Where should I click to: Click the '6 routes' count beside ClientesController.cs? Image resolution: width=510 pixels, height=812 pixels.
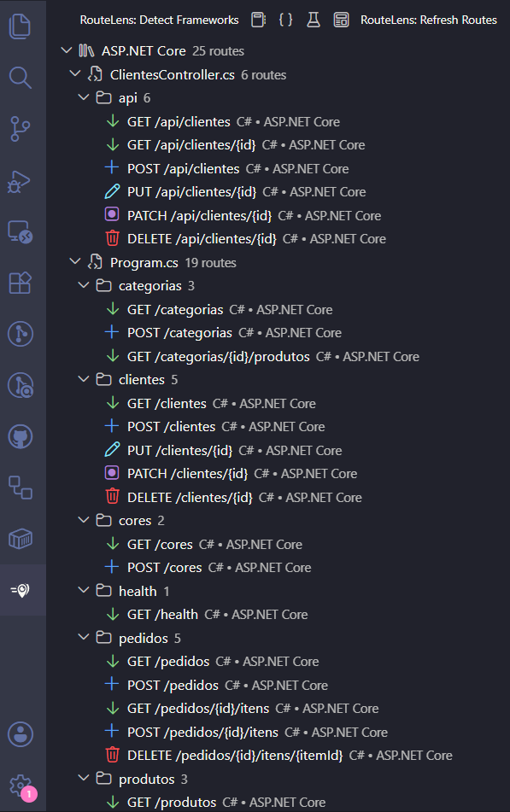(x=263, y=75)
